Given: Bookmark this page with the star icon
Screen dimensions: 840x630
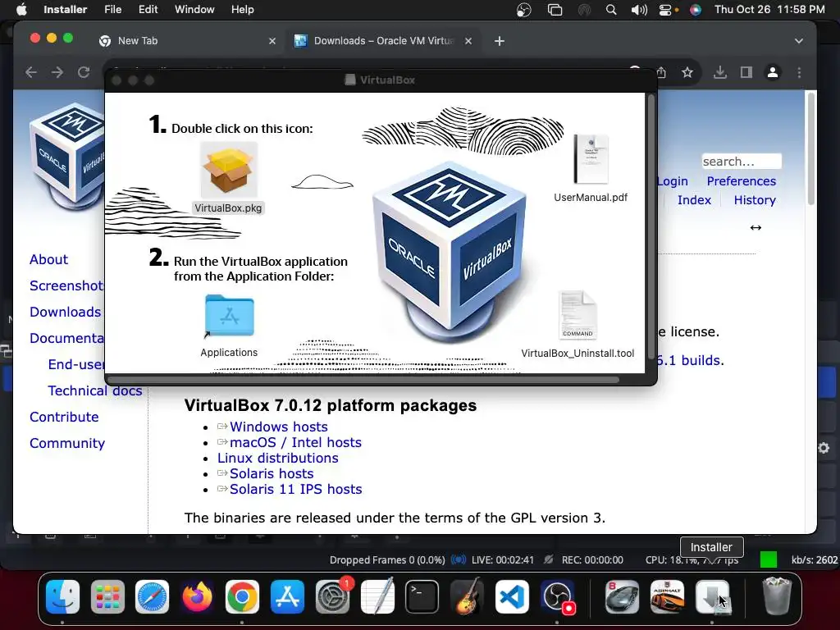Looking at the screenshot, I should pos(687,72).
